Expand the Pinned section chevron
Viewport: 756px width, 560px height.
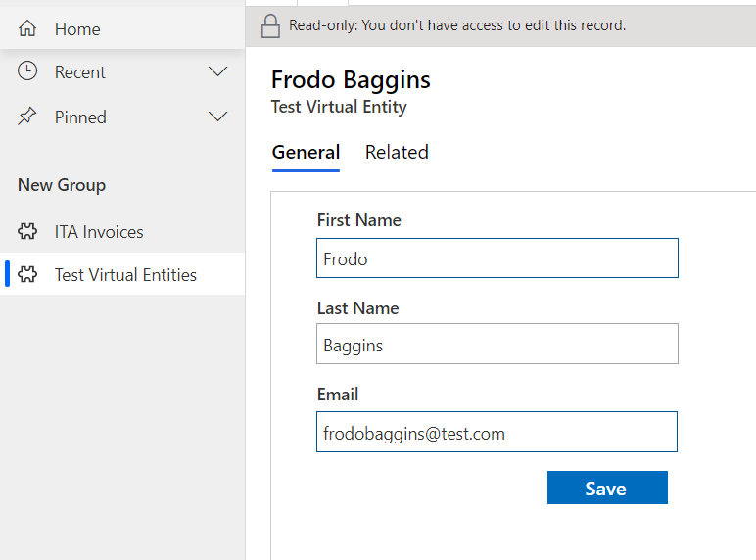pyautogui.click(x=218, y=117)
